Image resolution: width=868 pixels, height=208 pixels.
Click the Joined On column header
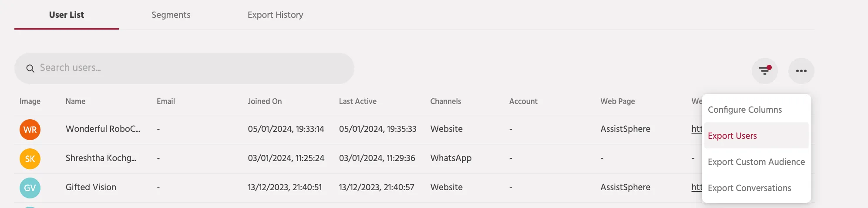tap(265, 101)
